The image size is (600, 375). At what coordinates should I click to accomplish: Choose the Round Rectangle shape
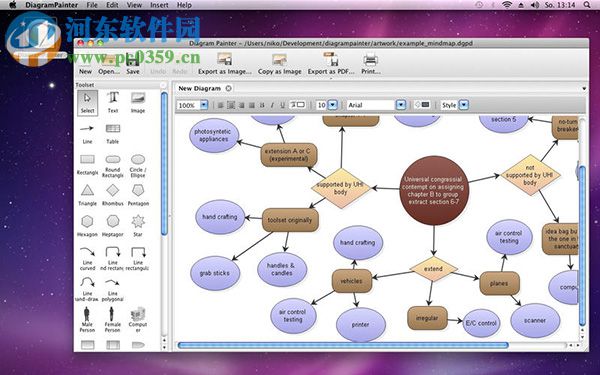[112, 165]
